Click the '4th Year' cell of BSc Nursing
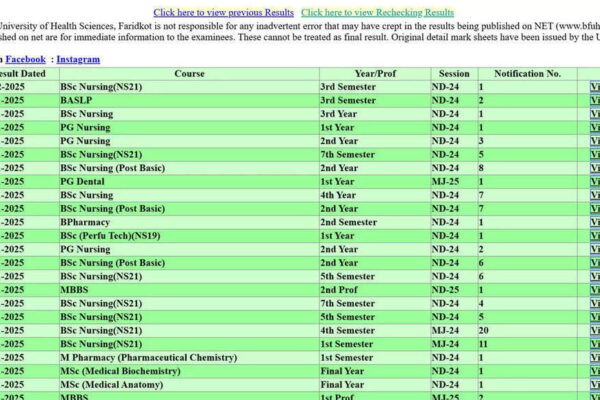Viewport: 600px width, 400px height. pos(375,195)
